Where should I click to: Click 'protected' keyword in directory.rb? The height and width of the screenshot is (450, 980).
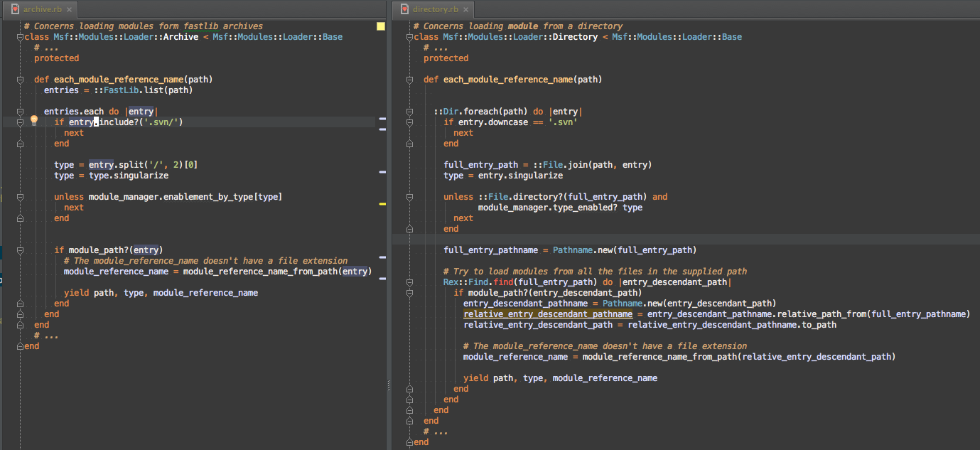(x=446, y=58)
